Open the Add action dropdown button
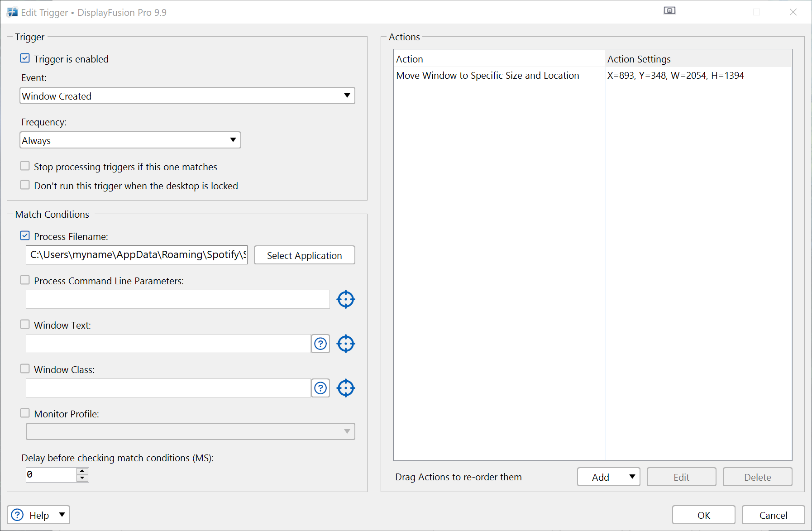 (x=608, y=477)
